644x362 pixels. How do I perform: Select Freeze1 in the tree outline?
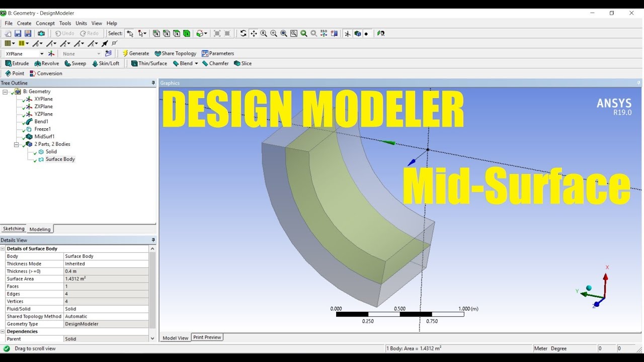[x=42, y=129]
